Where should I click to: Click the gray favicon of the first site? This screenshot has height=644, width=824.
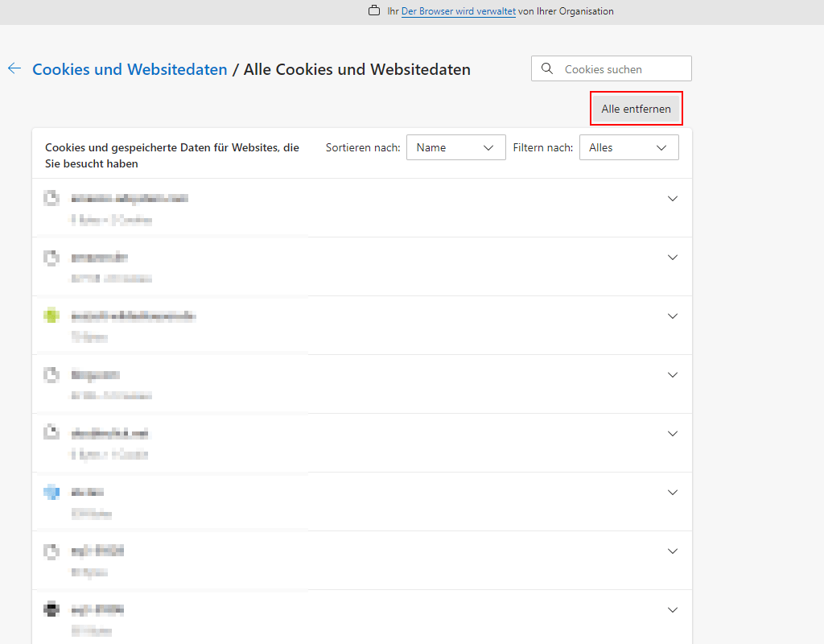[51, 198]
